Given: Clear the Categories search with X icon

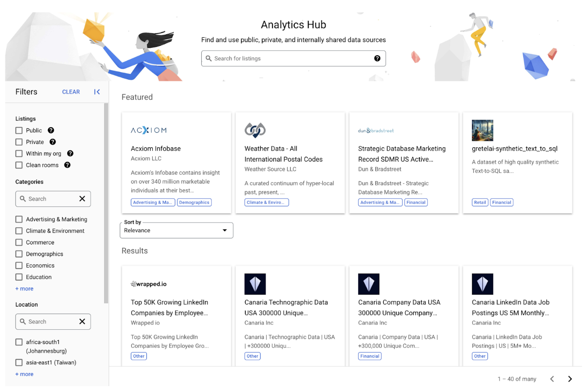Looking at the screenshot, I should (82, 199).
